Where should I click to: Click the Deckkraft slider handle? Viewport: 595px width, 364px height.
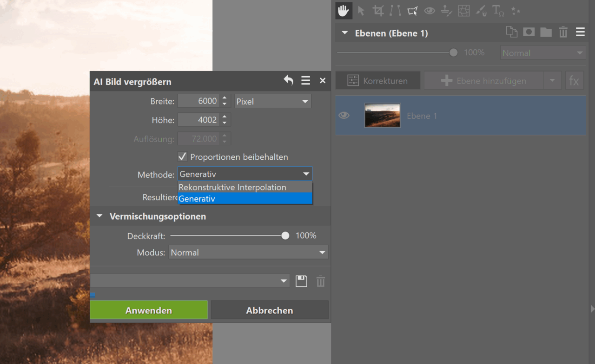pos(285,236)
